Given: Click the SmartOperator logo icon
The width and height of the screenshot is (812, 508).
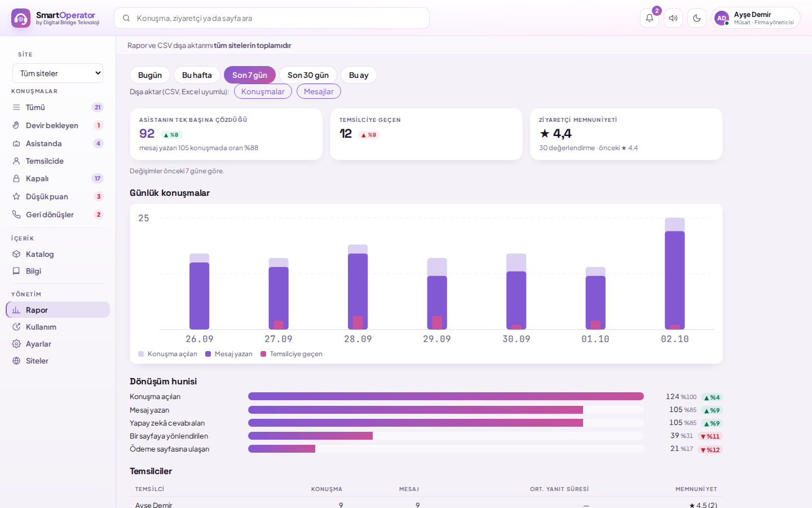Looking at the screenshot, I should [21, 18].
